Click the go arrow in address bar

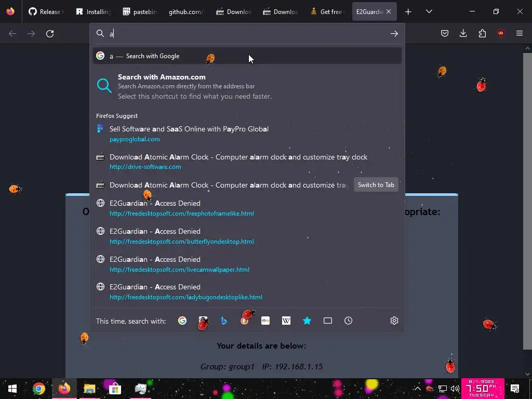394,34
